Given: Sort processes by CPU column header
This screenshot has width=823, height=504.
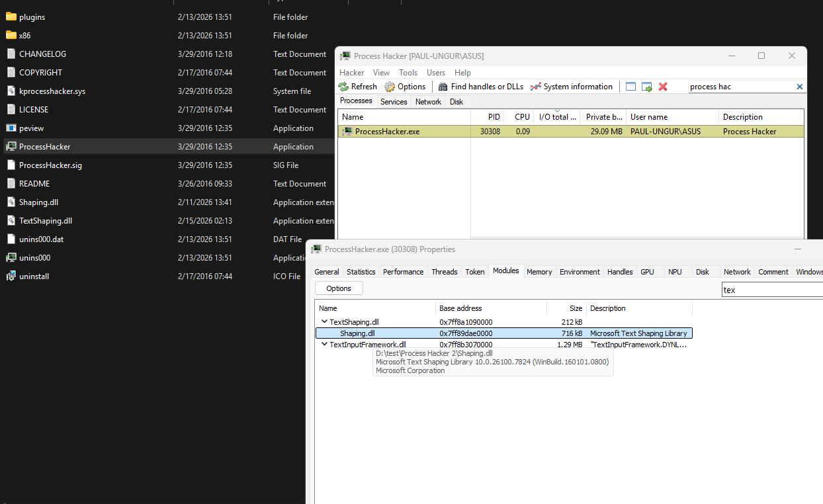Looking at the screenshot, I should click(x=519, y=117).
